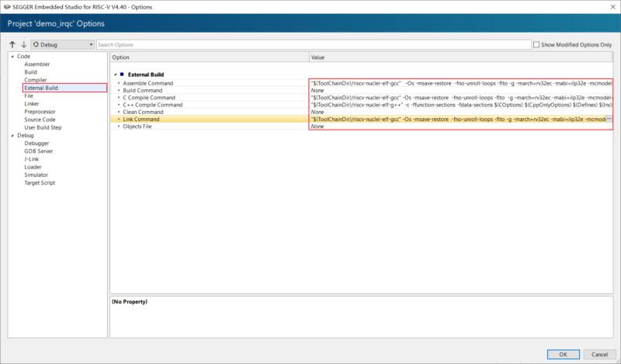Click the Option column header
Viewport: 621px width, 364px height.
coord(209,57)
